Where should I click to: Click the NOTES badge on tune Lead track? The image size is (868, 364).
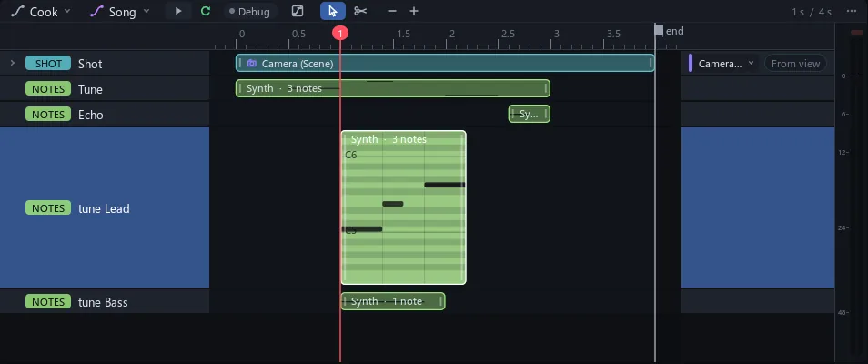[x=48, y=207]
